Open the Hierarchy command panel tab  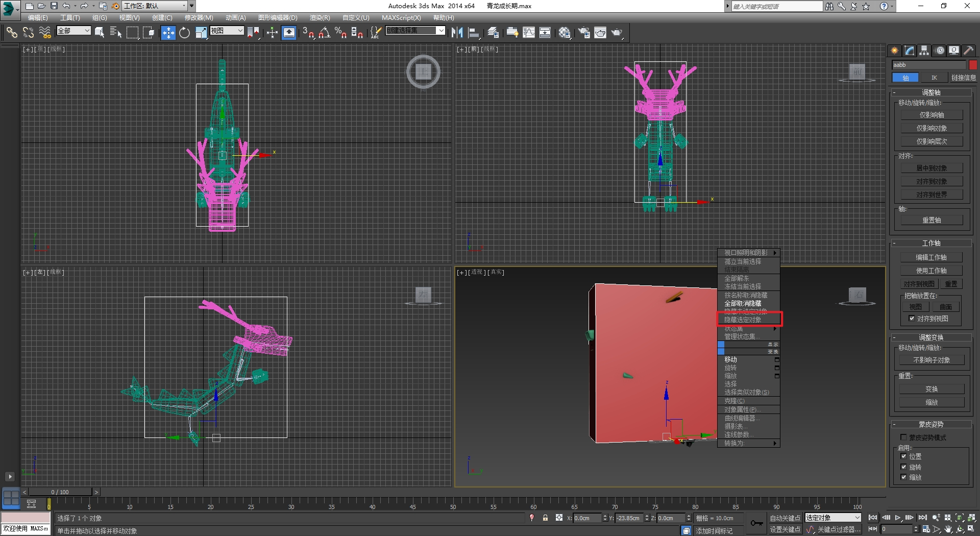point(924,51)
